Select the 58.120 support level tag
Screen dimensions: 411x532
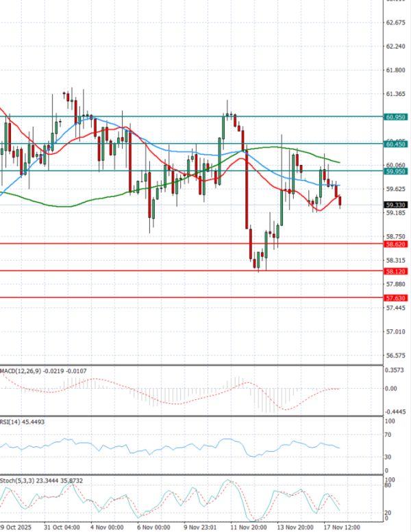[396, 271]
